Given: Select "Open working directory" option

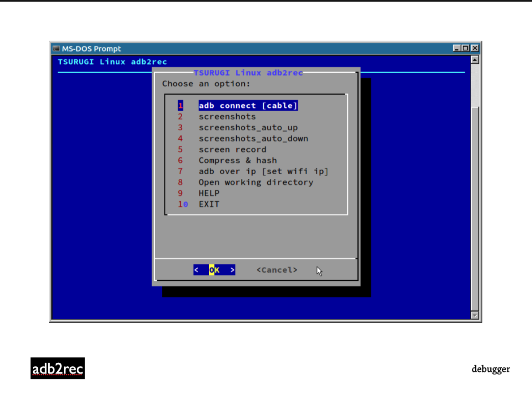Looking at the screenshot, I should [256, 182].
